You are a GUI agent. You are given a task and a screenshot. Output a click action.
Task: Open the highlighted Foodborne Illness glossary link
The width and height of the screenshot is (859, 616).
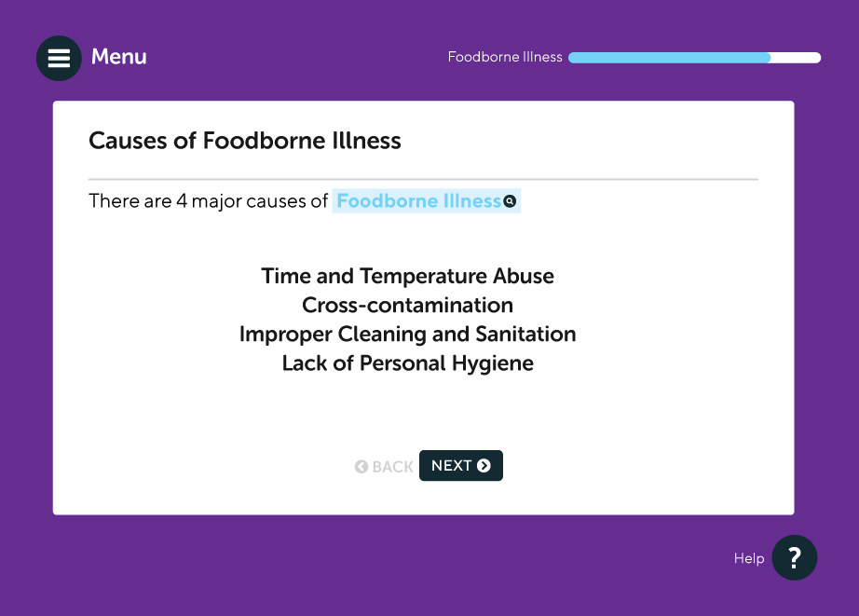tap(418, 201)
